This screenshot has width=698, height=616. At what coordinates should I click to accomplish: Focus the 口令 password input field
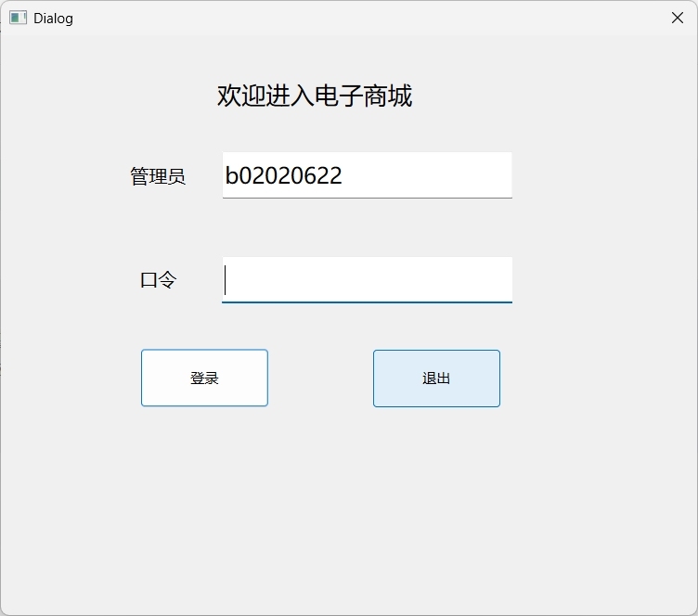(368, 280)
